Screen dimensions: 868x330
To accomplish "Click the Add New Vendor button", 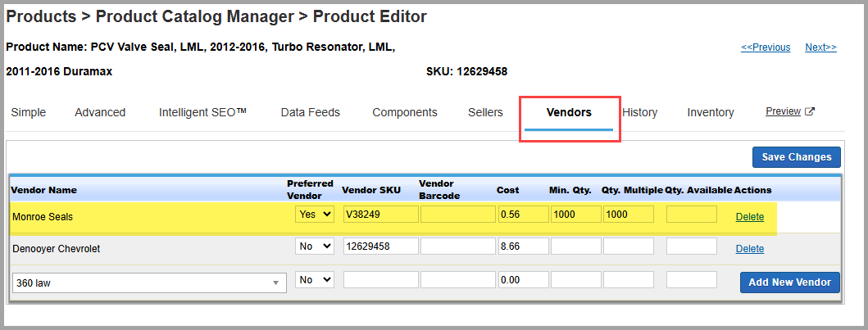I will point(790,283).
